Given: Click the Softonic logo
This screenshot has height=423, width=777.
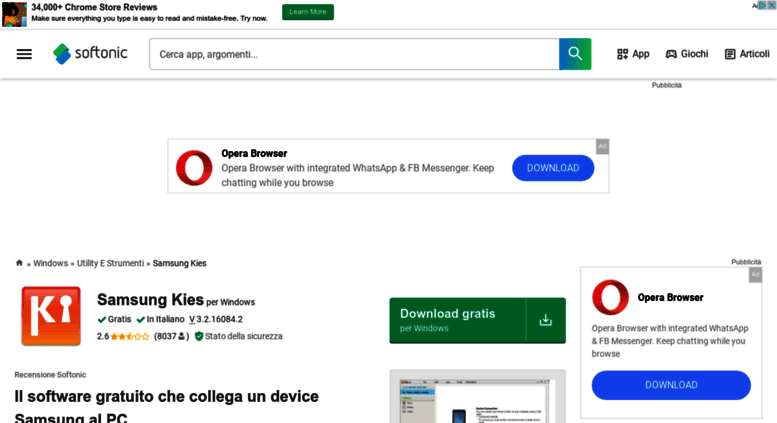Looking at the screenshot, I should pos(90,53).
